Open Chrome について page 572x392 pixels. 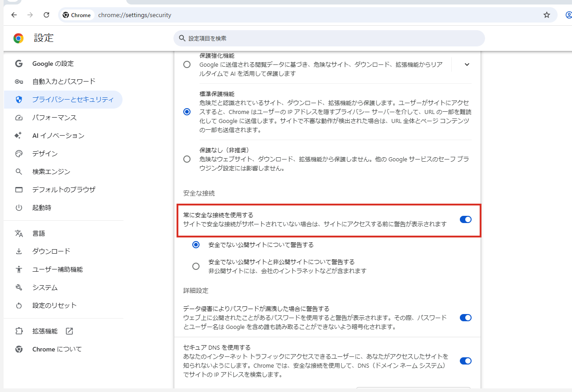pyautogui.click(x=63, y=349)
